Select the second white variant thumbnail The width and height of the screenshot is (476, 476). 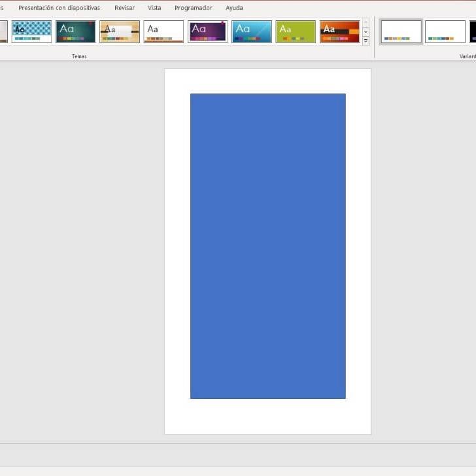tap(445, 31)
